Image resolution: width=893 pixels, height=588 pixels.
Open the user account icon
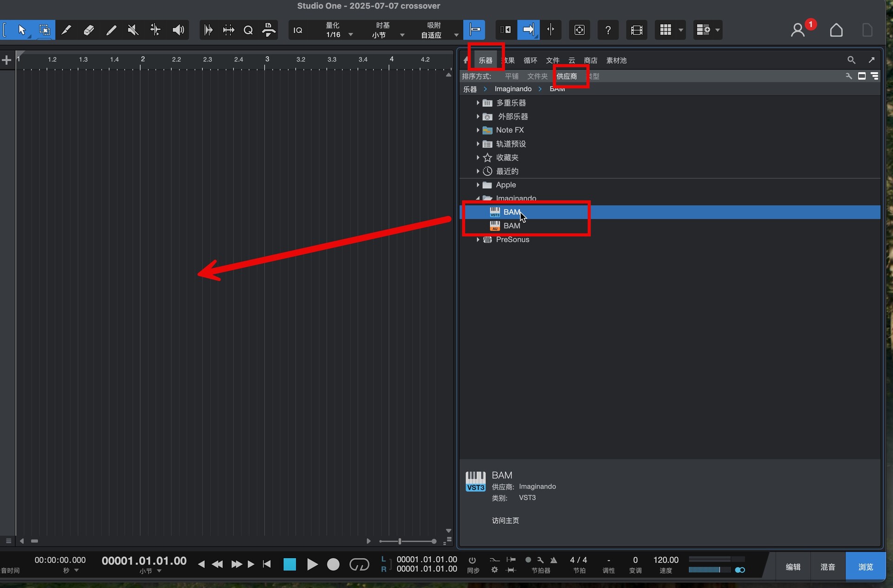(x=798, y=30)
